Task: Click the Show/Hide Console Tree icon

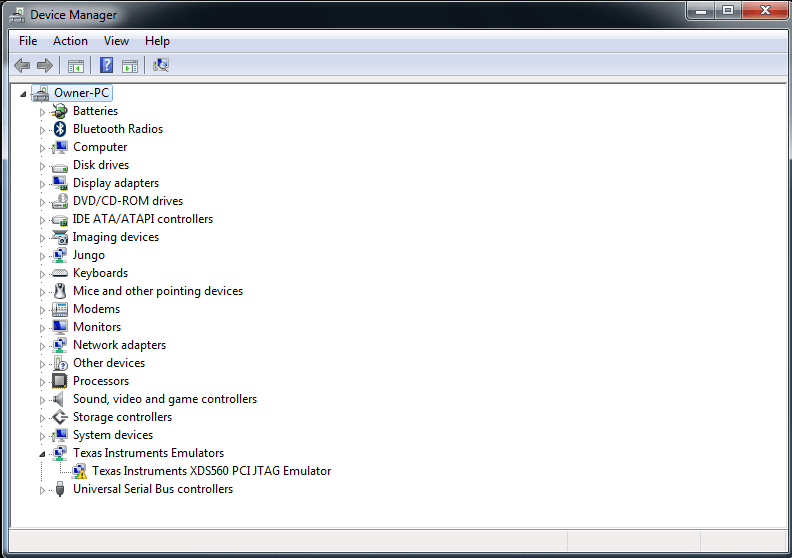Action: tap(76, 66)
